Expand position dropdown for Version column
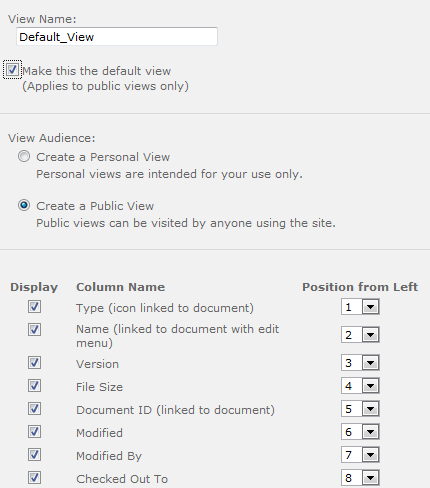The width and height of the screenshot is (430, 488). click(x=360, y=363)
